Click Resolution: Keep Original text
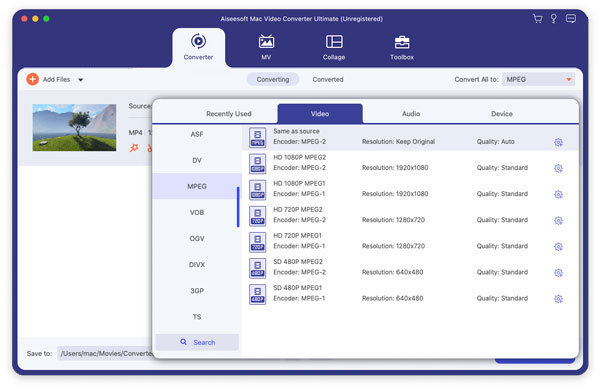 click(x=398, y=142)
